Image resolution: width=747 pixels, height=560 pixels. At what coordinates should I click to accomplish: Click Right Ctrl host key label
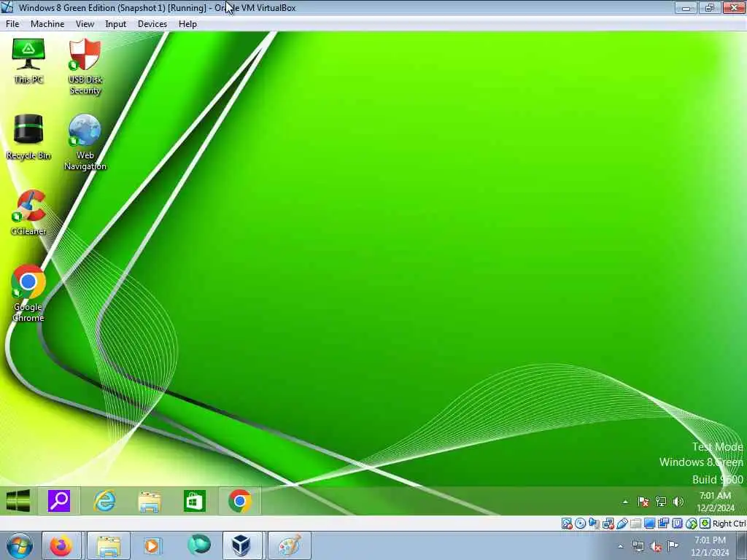pyautogui.click(x=729, y=524)
